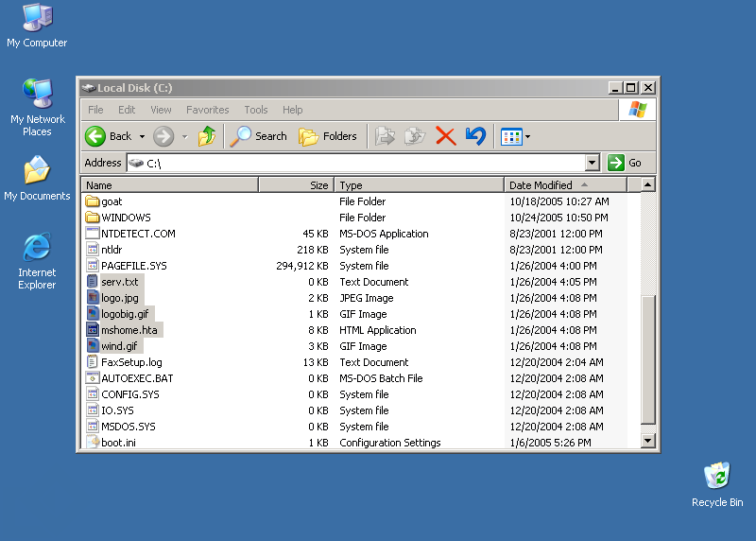
Task: Toggle the Folders pane
Action: pyautogui.click(x=327, y=136)
